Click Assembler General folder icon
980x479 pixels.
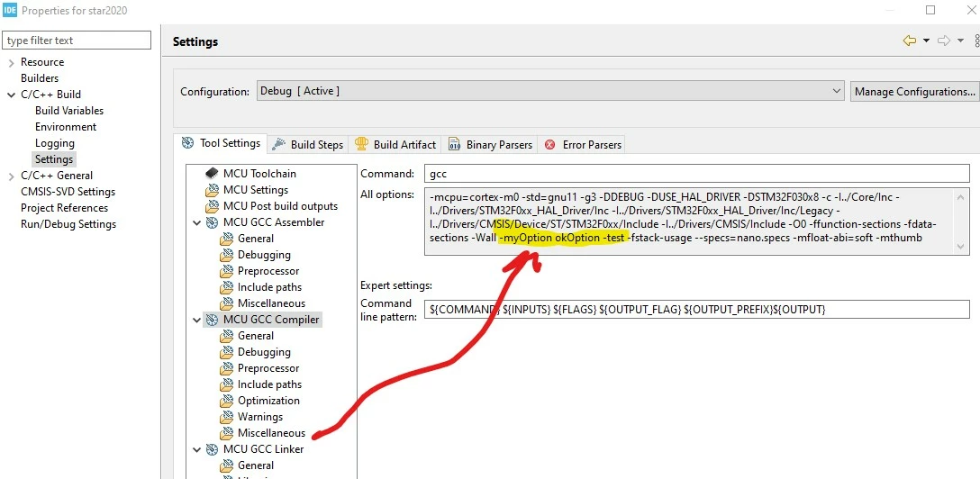tap(227, 239)
